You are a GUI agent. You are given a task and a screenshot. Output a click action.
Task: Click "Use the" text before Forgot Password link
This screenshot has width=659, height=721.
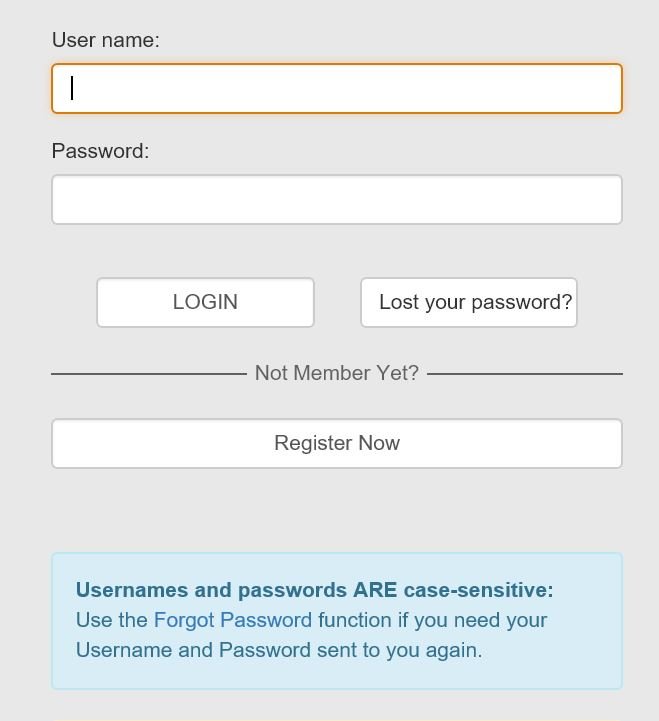(112, 620)
